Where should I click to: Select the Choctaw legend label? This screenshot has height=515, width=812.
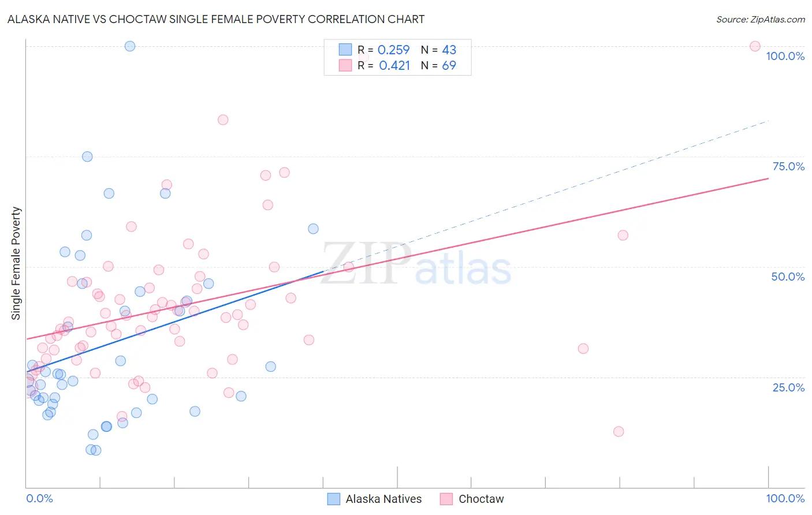point(481,499)
